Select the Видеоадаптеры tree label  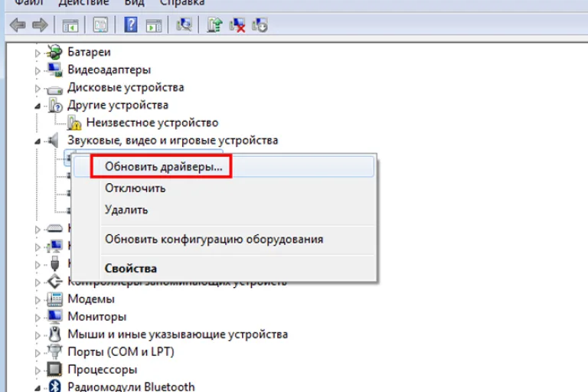pos(109,70)
